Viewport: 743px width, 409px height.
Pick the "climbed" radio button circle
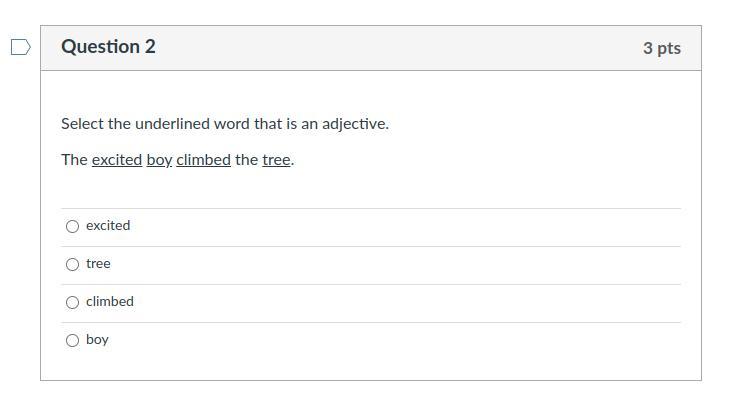click(x=72, y=302)
